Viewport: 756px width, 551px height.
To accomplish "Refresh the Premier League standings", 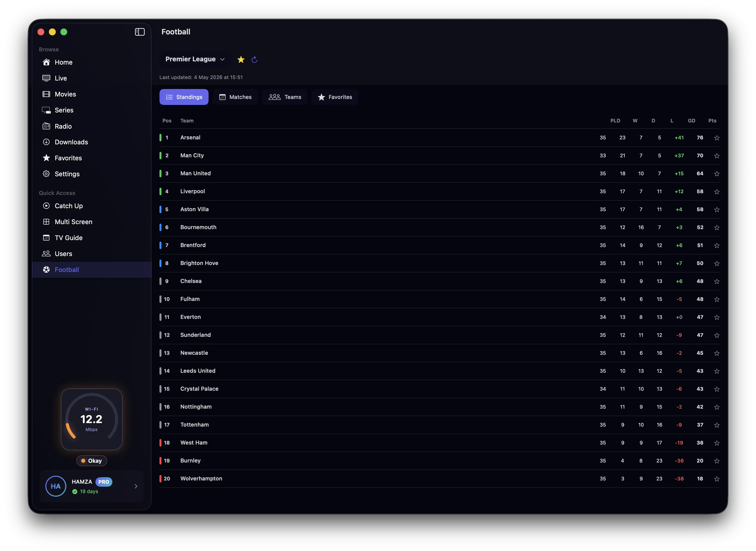I will pyautogui.click(x=254, y=59).
